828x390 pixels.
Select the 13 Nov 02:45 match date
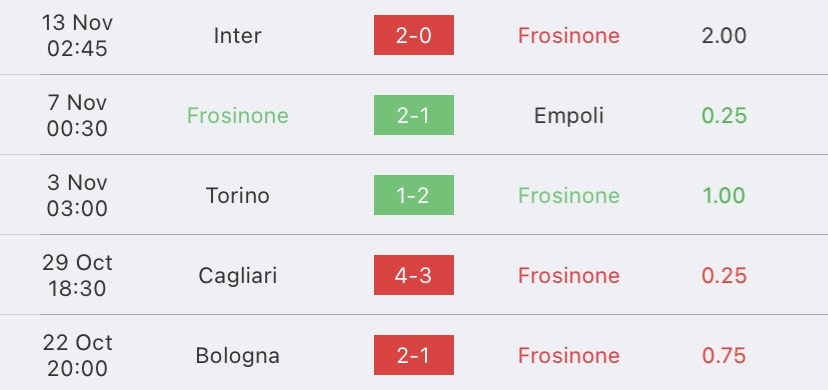coord(77,35)
